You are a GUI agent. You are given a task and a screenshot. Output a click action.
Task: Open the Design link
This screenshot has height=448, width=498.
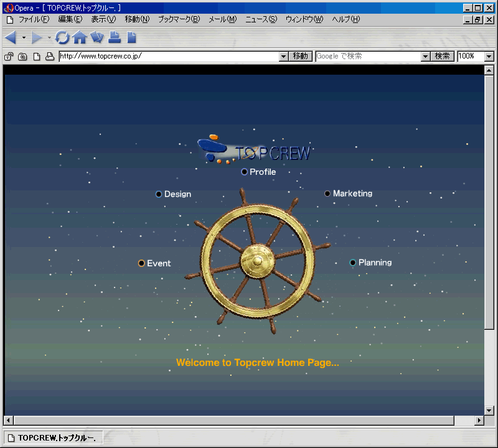point(177,194)
